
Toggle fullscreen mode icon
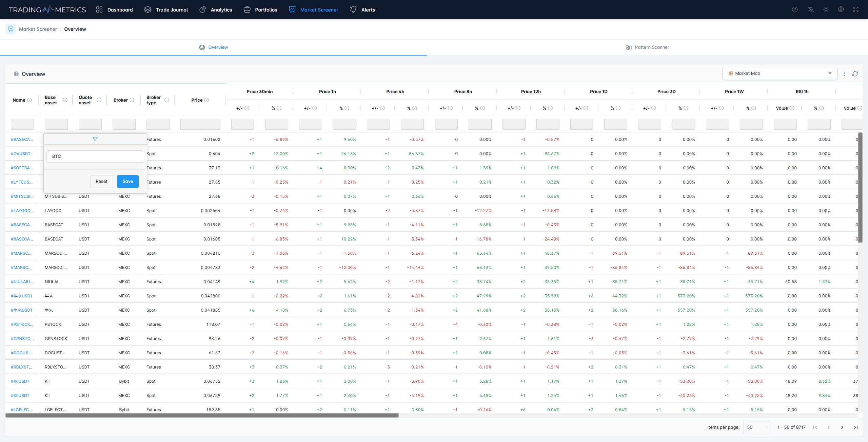click(x=856, y=9)
